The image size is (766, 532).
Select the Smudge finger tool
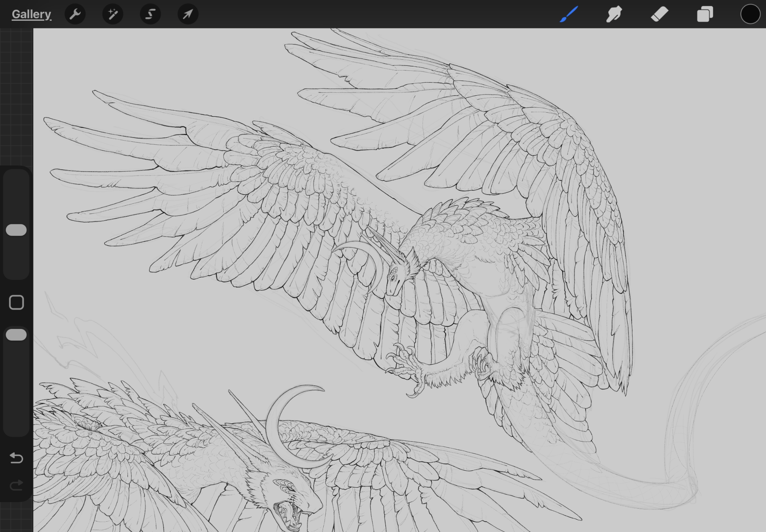tap(614, 15)
